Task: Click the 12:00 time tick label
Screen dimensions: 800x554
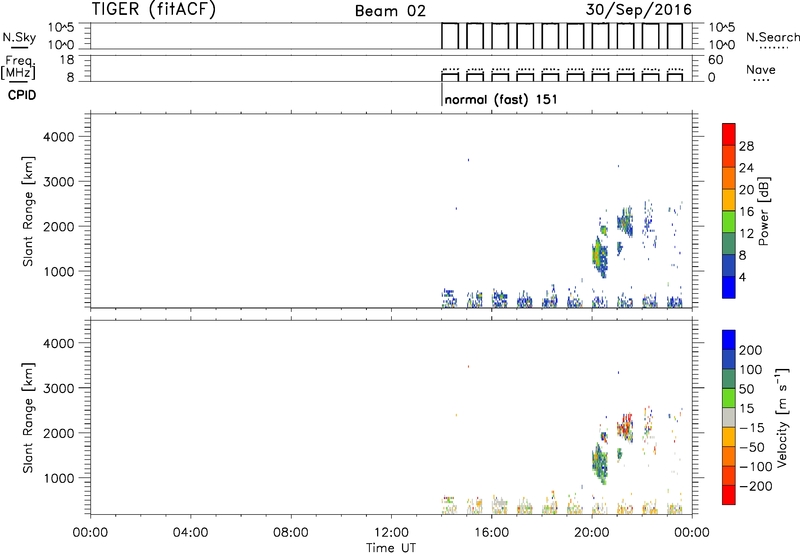Action: [391, 533]
